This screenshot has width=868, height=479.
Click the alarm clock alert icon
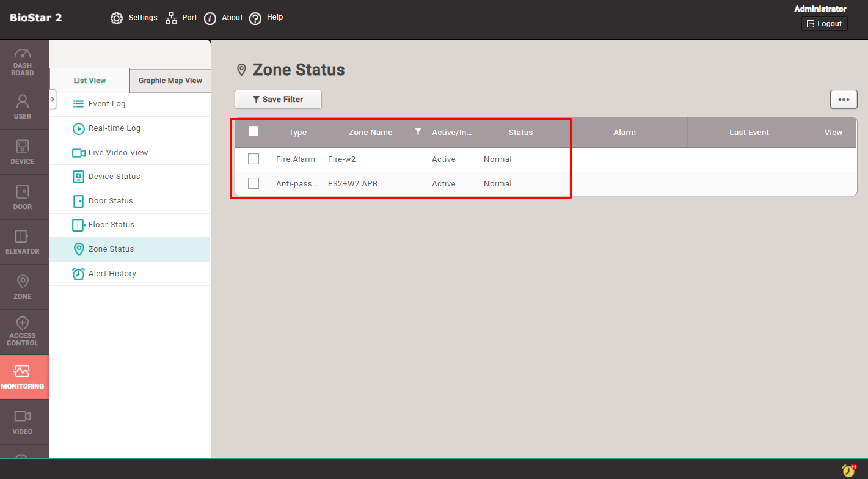tap(848, 470)
